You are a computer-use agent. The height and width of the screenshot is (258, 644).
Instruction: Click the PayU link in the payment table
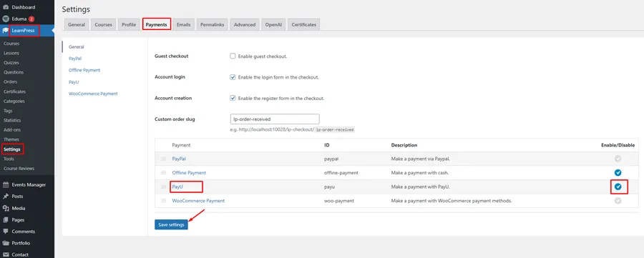click(177, 187)
